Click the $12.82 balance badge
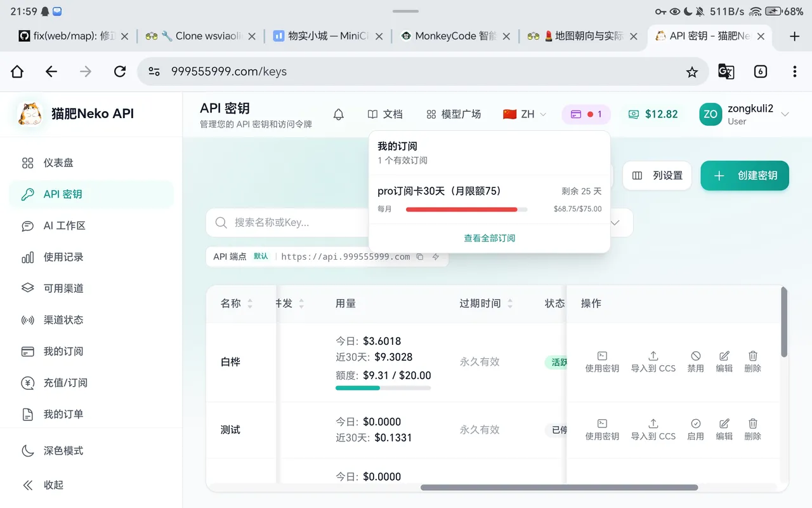 [653, 114]
